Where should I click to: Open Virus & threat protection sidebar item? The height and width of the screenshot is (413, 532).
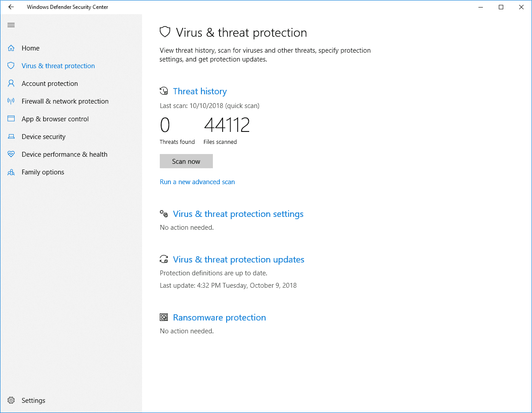58,66
